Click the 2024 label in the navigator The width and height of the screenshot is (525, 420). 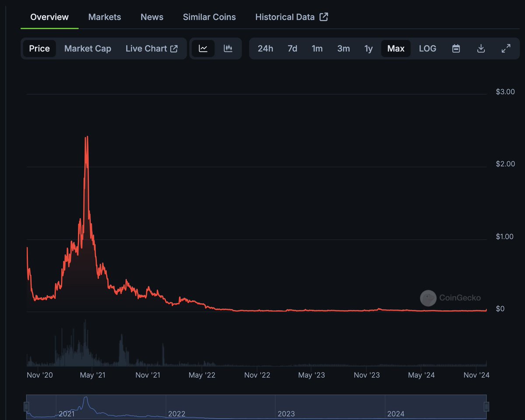(x=396, y=413)
